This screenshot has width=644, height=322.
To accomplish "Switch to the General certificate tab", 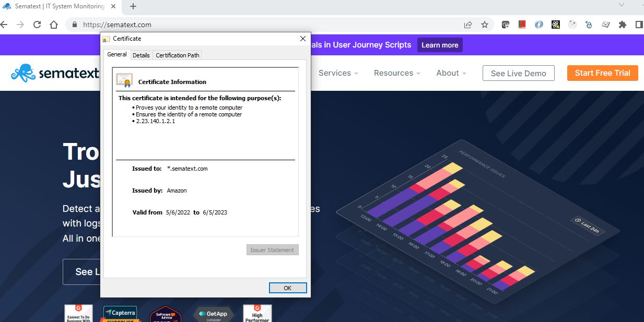I will click(x=116, y=54).
